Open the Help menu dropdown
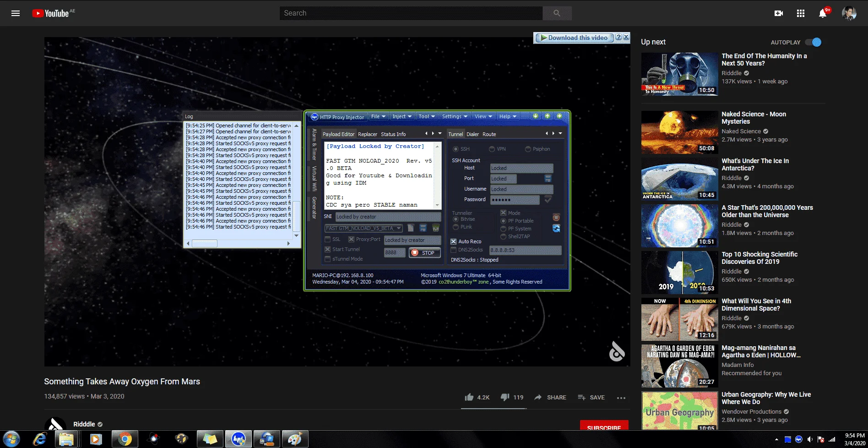The height and width of the screenshot is (448, 868). [508, 116]
